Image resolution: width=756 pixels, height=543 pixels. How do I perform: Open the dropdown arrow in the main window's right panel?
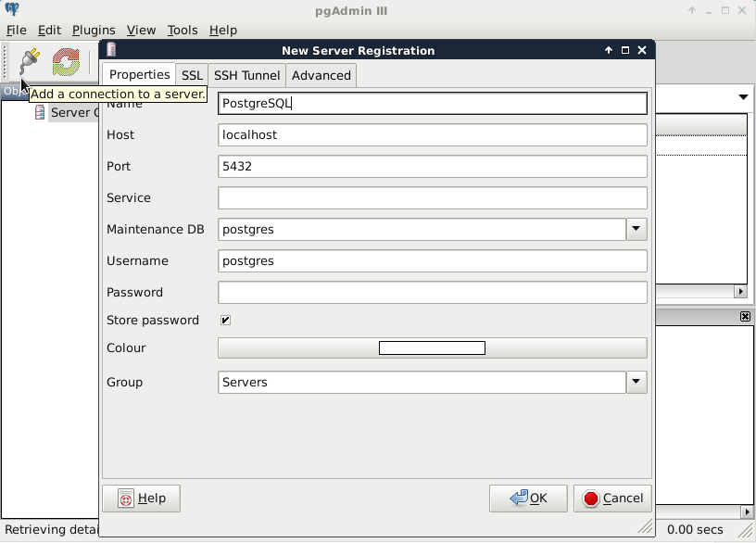(x=743, y=97)
